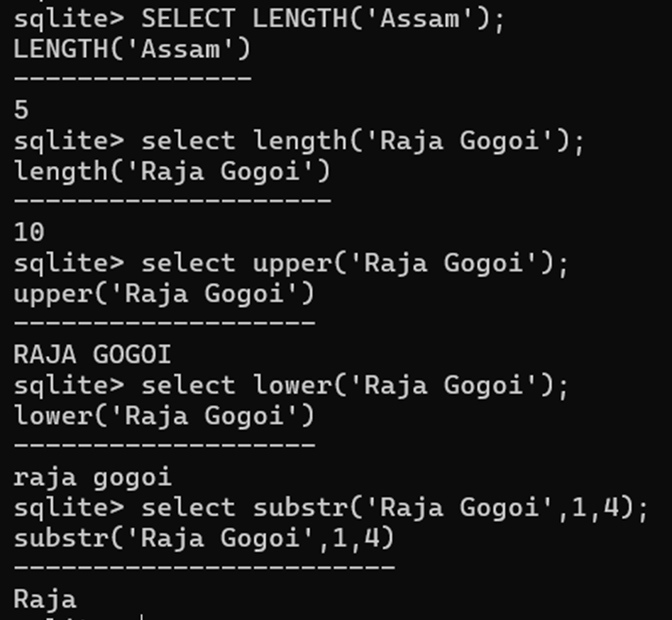Viewport: 672px width, 620px height.
Task: Click the length('Raja Gogoi') column header
Action: point(172,171)
